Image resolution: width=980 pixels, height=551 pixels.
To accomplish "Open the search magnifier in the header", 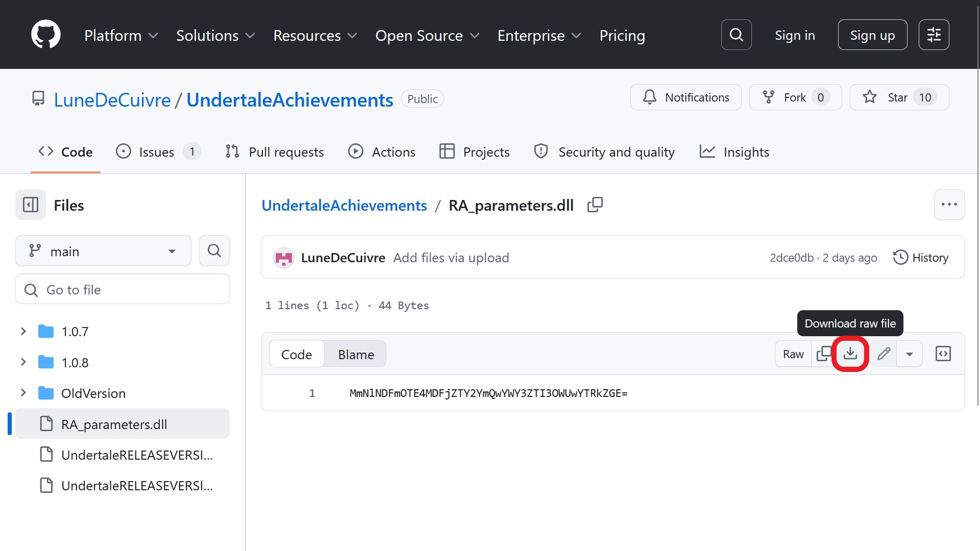I will click(736, 35).
